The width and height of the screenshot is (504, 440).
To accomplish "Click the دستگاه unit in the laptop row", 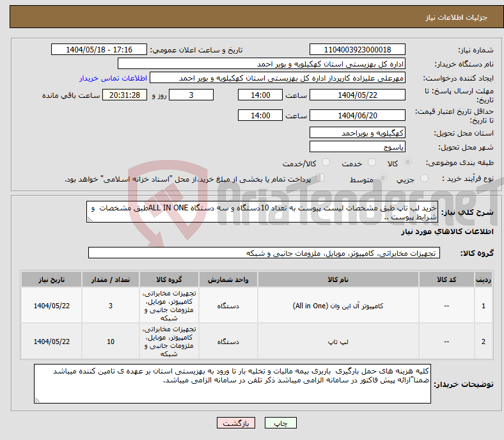I will coord(228,342).
